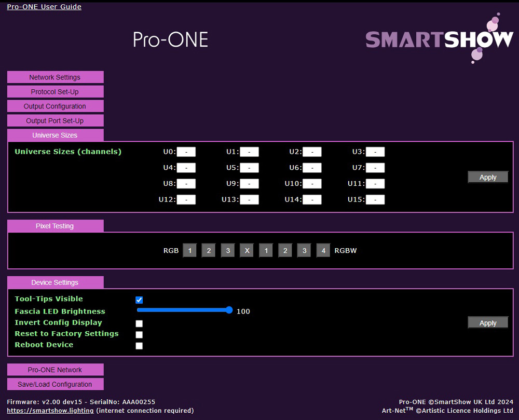Check the Reboot Device box
Image resolution: width=519 pixels, height=420 pixels.
tap(139, 346)
